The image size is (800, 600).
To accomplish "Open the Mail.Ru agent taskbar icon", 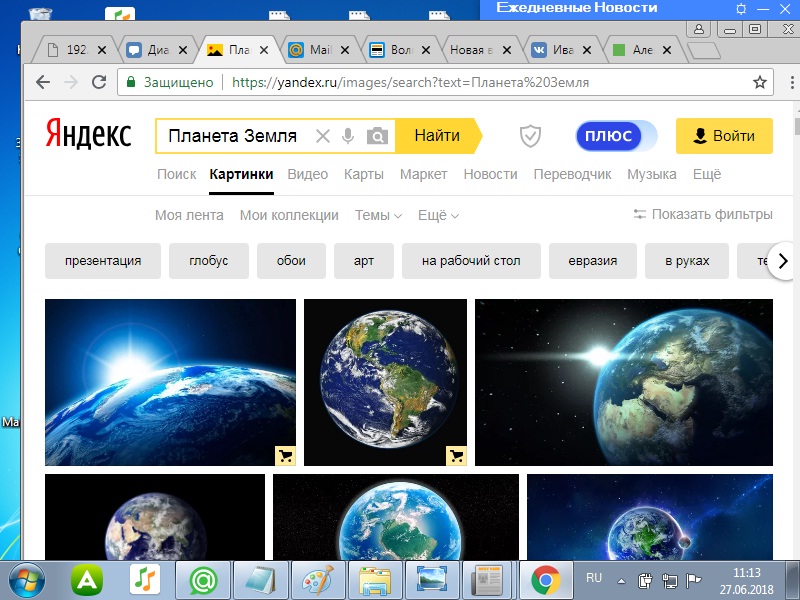I will click(x=203, y=581).
